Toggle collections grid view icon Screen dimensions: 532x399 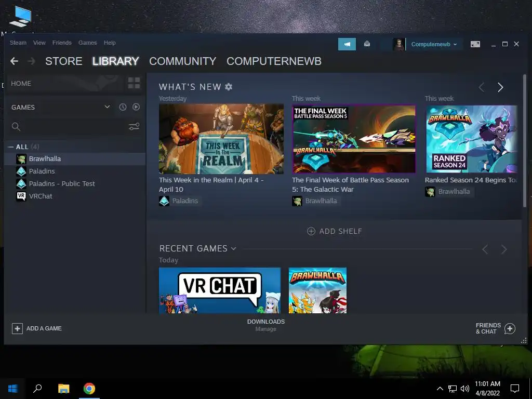tap(134, 83)
